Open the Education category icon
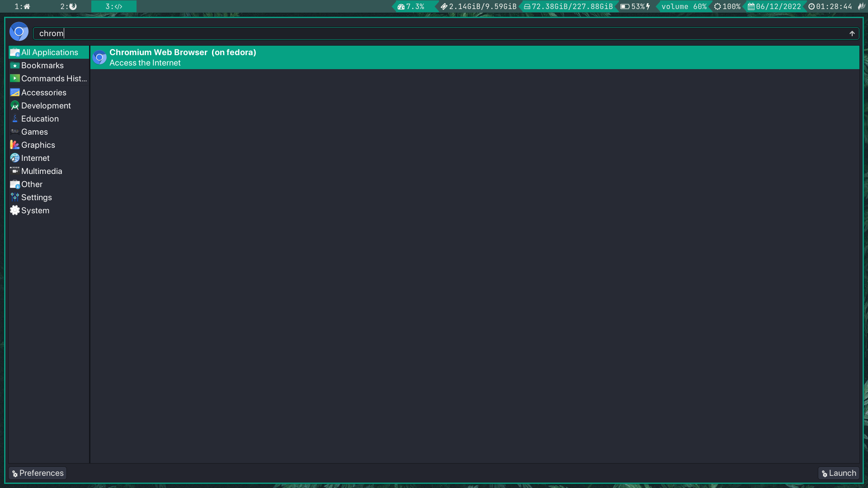 (15, 119)
